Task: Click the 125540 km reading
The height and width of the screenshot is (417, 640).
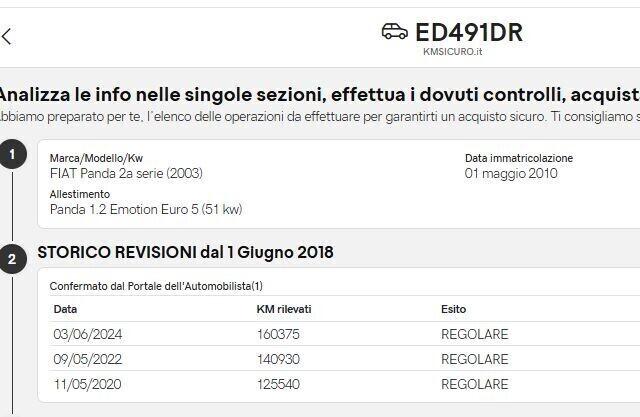Action: [x=278, y=384]
